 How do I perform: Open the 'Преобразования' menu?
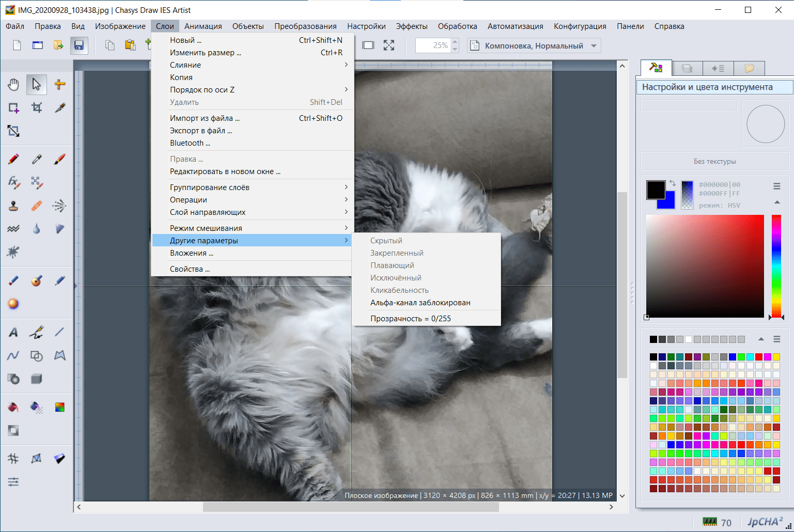[305, 26]
